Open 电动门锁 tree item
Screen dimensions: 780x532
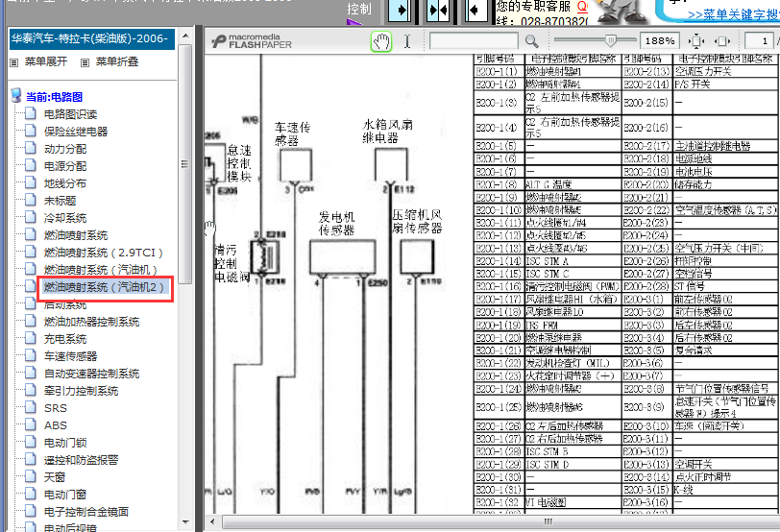point(65,443)
